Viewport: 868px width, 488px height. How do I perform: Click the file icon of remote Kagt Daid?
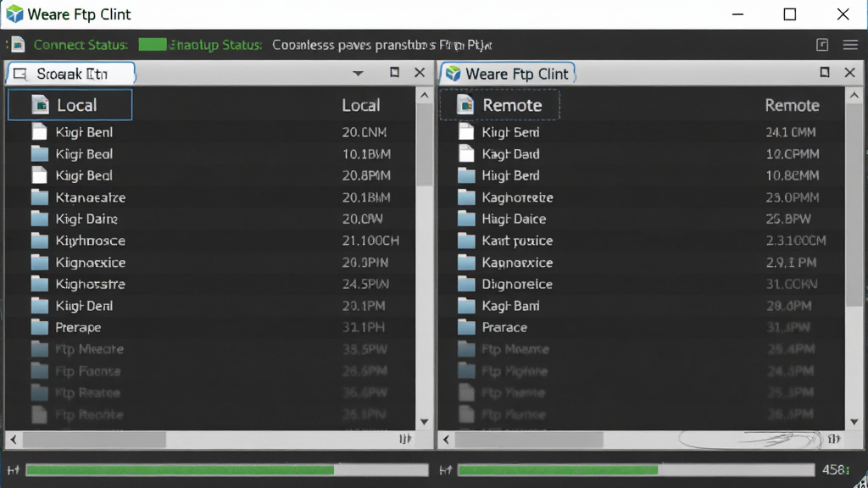467,154
